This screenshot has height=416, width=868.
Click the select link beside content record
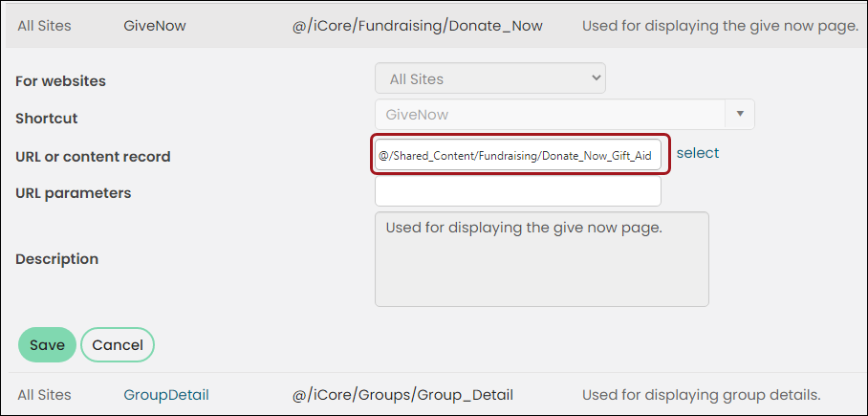(x=698, y=153)
